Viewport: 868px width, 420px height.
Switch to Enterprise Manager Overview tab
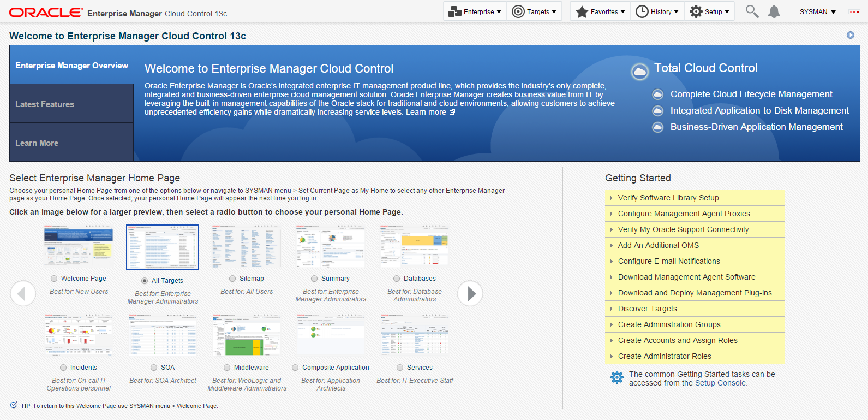[x=71, y=65]
